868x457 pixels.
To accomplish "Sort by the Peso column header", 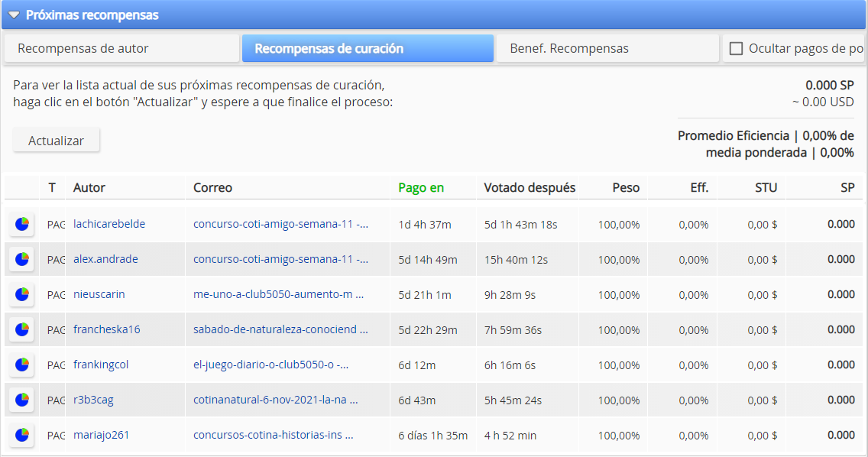I will coord(626,188).
